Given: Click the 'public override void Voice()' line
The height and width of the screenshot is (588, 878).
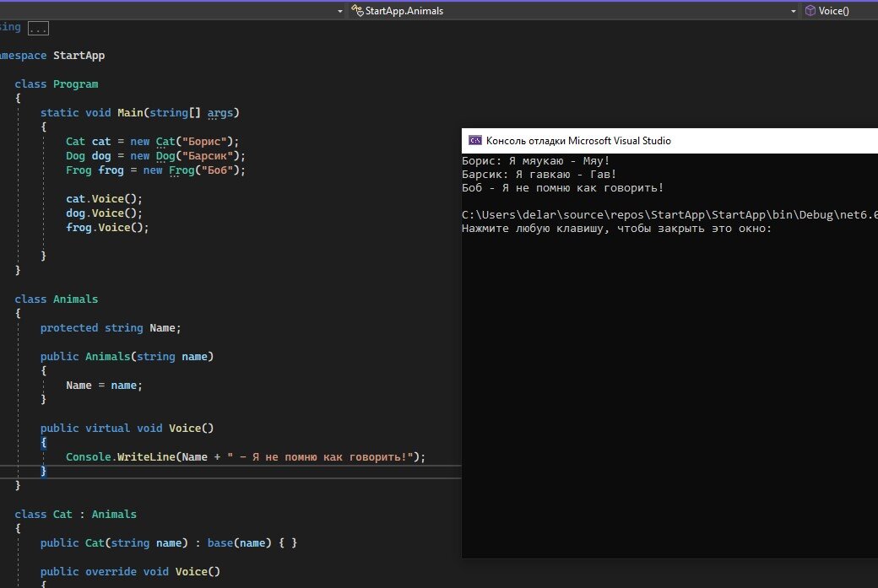Looking at the screenshot, I should point(130,572).
